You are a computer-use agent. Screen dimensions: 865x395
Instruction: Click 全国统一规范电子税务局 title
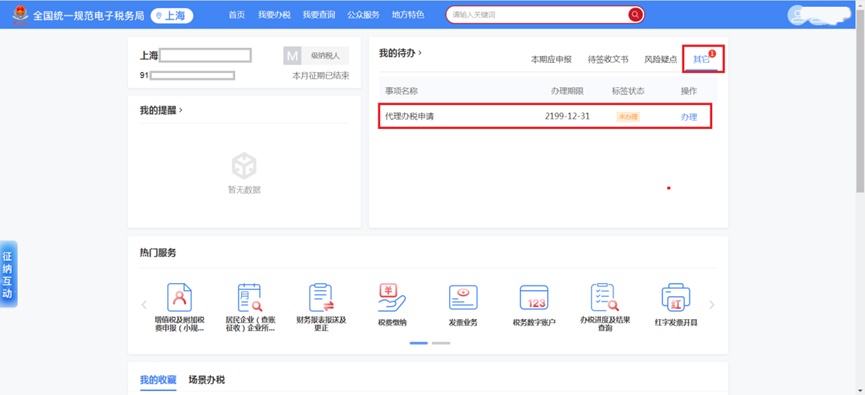(88, 15)
